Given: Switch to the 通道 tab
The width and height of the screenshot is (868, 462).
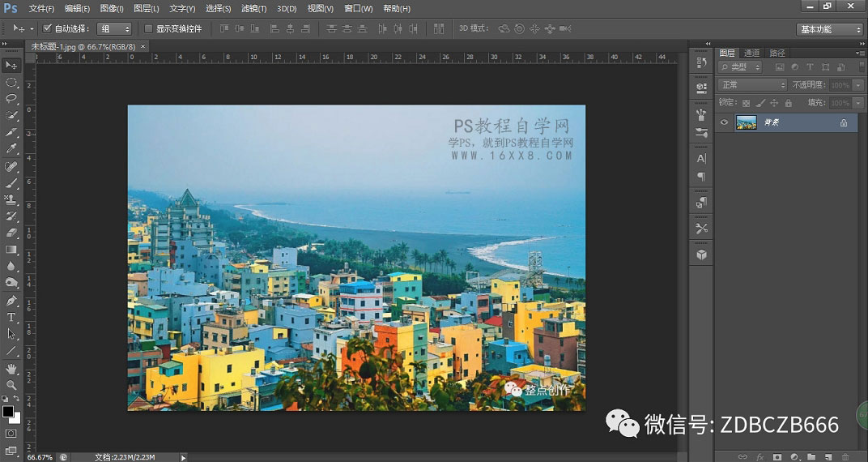Looking at the screenshot, I should (x=752, y=53).
